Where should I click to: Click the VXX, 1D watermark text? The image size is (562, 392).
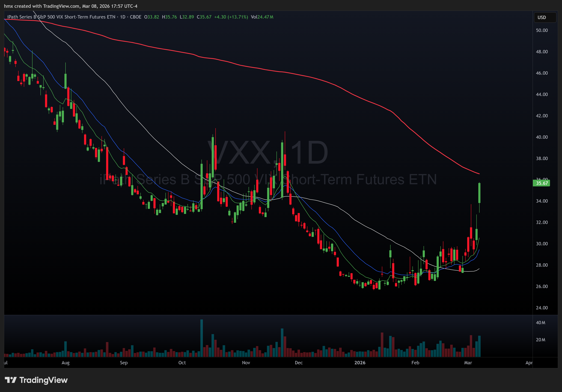click(268, 152)
